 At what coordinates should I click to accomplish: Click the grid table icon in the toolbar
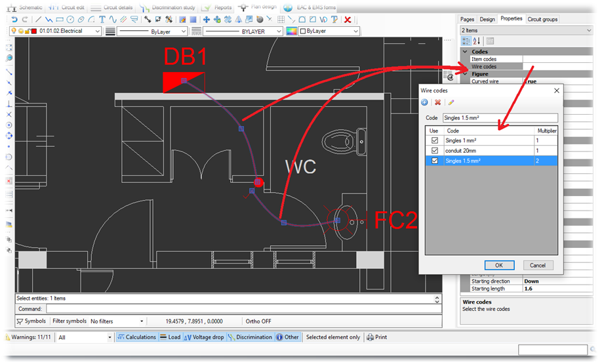[x=281, y=19]
